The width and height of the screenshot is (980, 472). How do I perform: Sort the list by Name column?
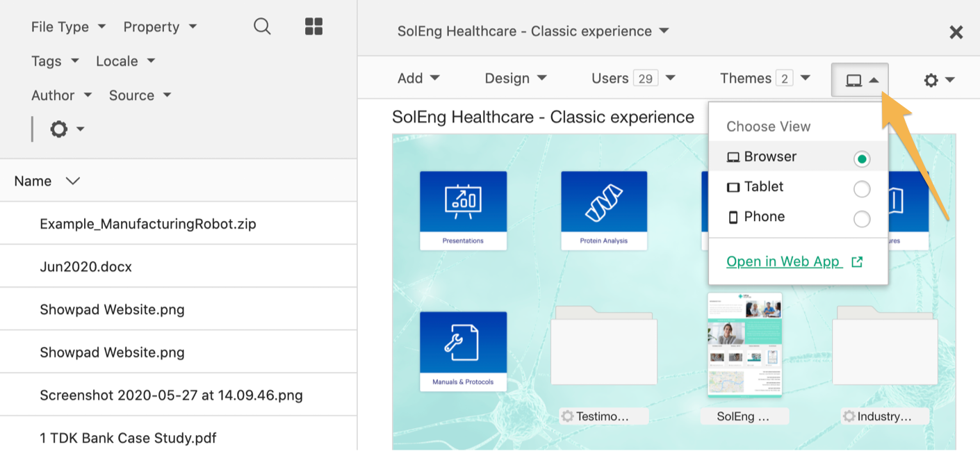47,181
